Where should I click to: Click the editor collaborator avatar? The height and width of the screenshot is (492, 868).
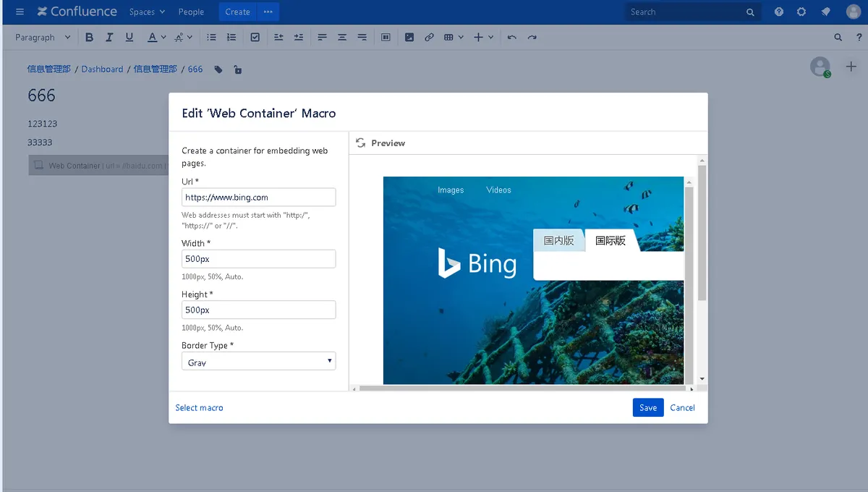point(820,67)
